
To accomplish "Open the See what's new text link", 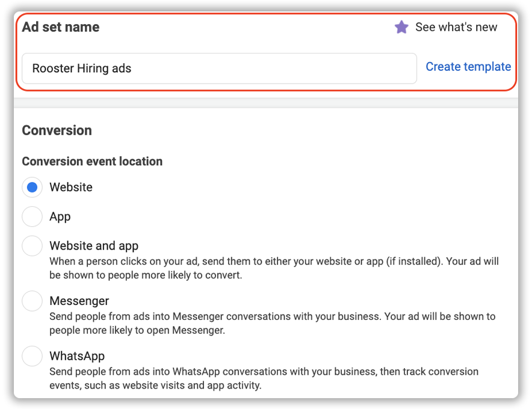I will 456,27.
